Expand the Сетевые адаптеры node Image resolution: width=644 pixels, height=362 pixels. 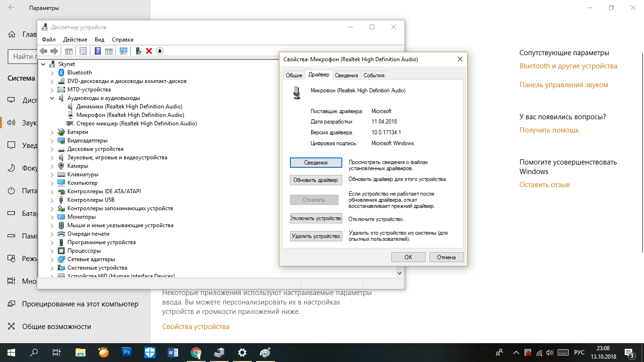(52, 259)
